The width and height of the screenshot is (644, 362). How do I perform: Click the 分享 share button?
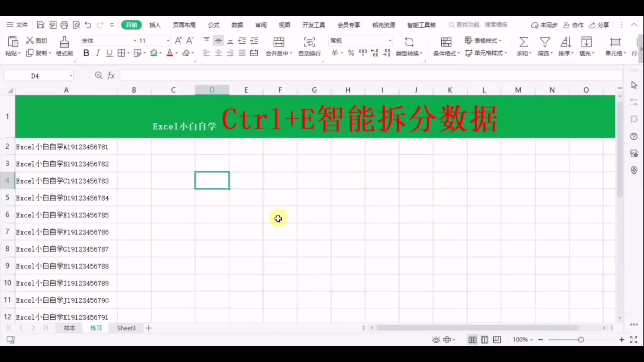pos(599,25)
